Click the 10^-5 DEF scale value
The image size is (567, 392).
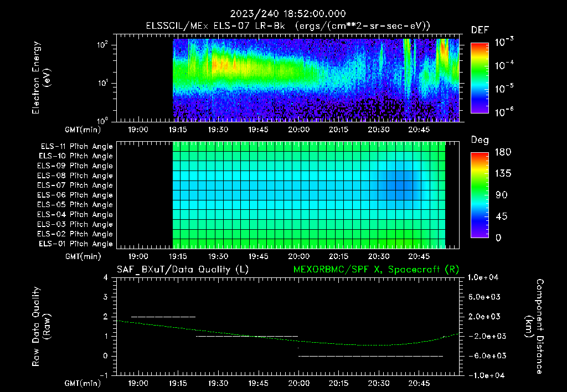tap(504, 88)
